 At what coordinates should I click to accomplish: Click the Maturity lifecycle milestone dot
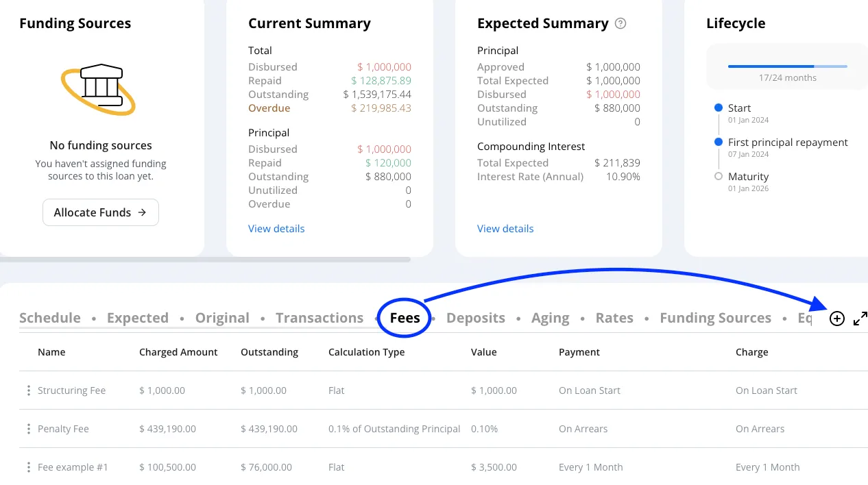coord(719,176)
